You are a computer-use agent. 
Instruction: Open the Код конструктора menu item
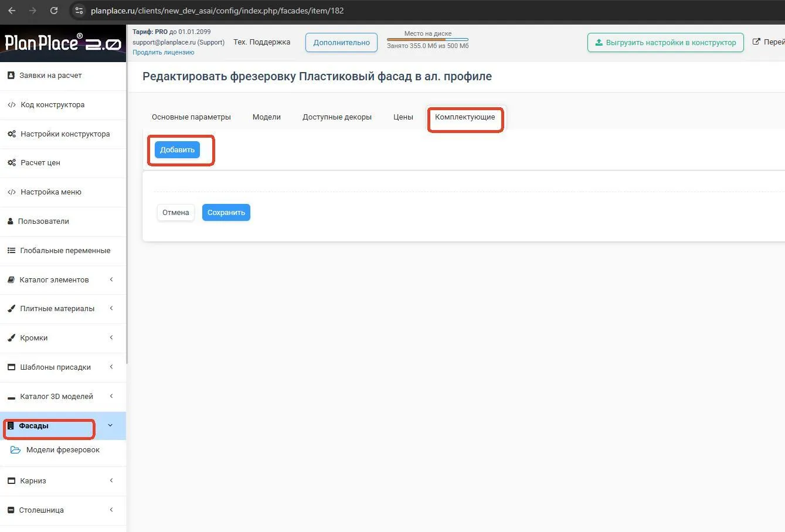point(63,105)
